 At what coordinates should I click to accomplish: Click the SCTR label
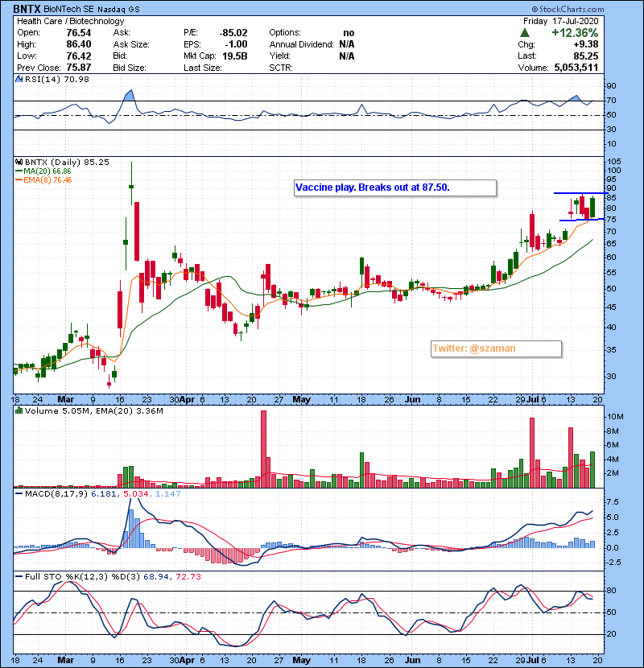(x=281, y=68)
